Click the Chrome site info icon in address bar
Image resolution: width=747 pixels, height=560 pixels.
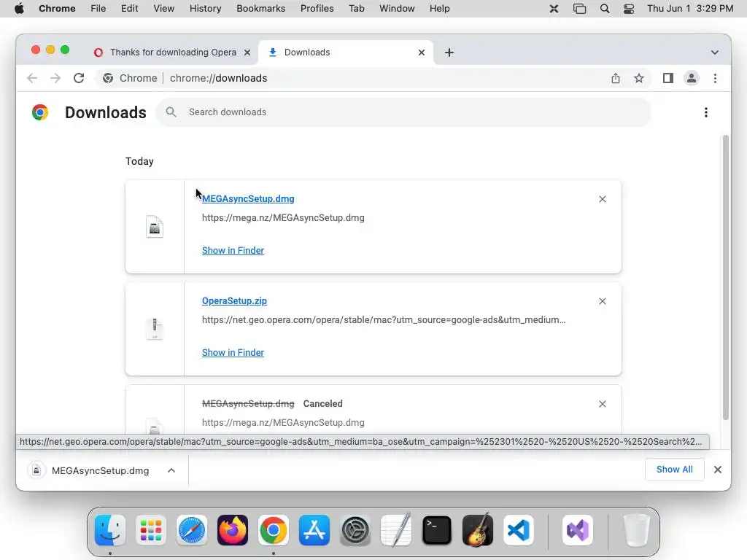(108, 78)
